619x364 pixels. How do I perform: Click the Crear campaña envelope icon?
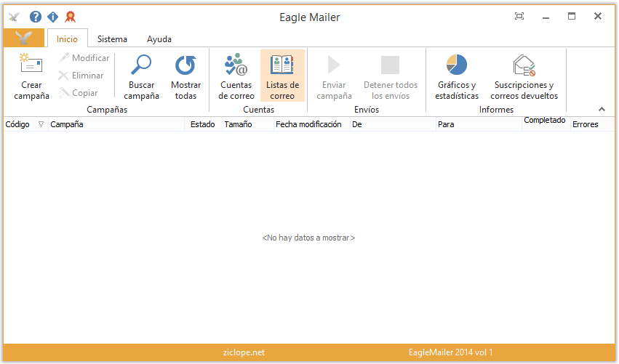pos(31,63)
